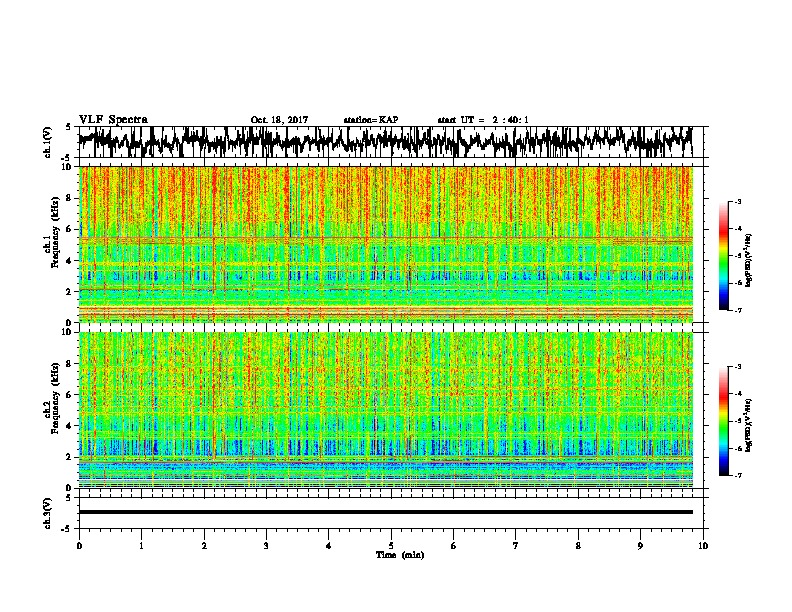Click the 'VLF Spectra' title text
The image size is (792, 612).
coord(114,120)
